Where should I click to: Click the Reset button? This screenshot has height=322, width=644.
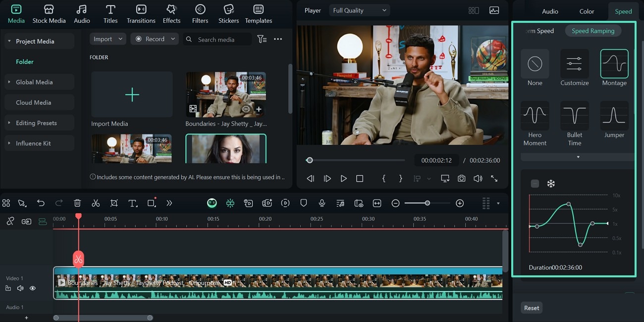click(x=531, y=308)
